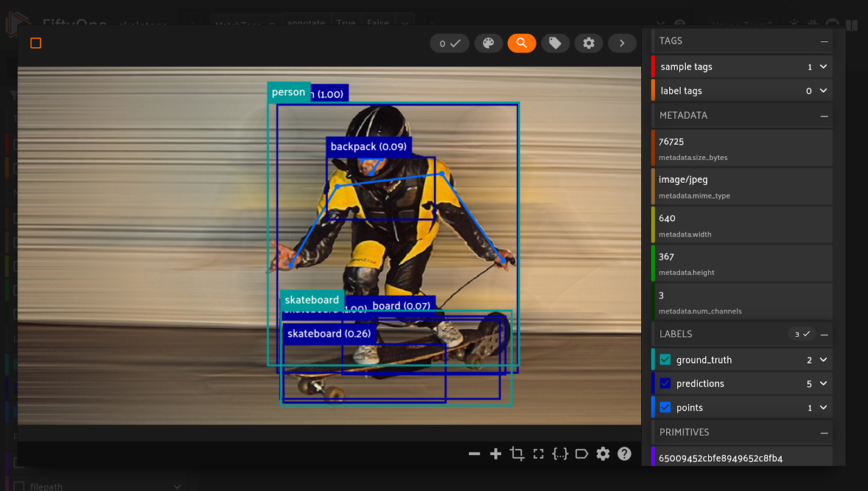Select the sample with the orange checkbox

click(x=36, y=43)
